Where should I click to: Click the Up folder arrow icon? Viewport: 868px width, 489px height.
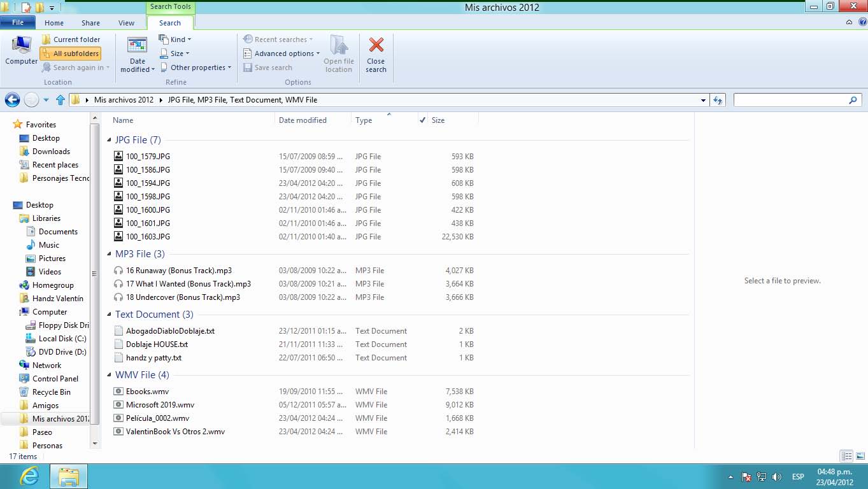pyautogui.click(x=60, y=100)
